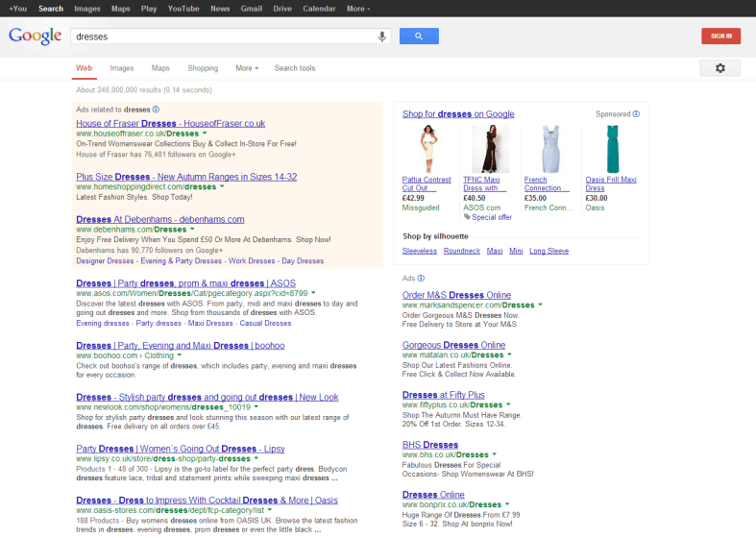
Task: Open 'Plus Size Dresses' ad link
Action: (186, 177)
